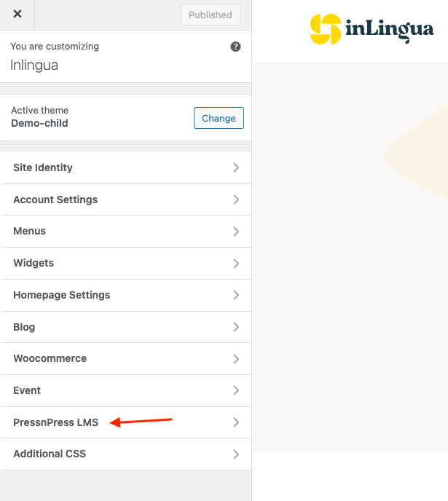
Task: Click the Inlingua site title heading
Action: [34, 65]
